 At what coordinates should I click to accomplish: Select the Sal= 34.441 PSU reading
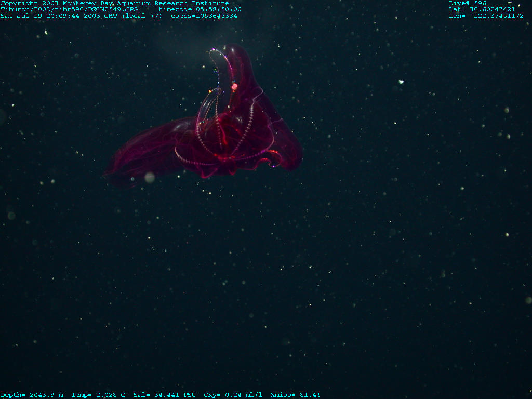[x=164, y=395]
